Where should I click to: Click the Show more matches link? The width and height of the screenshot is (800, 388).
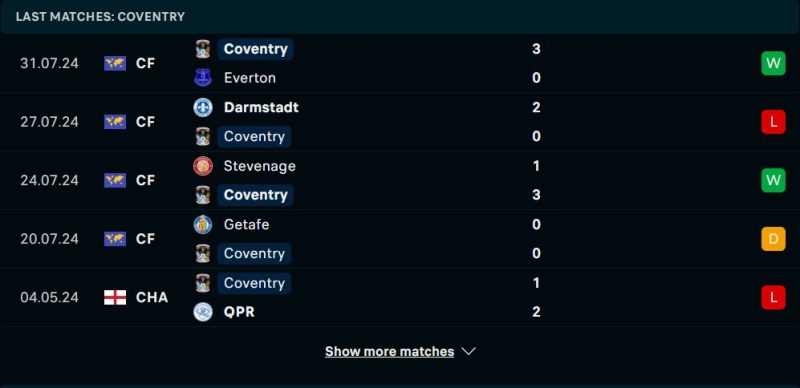[389, 351]
